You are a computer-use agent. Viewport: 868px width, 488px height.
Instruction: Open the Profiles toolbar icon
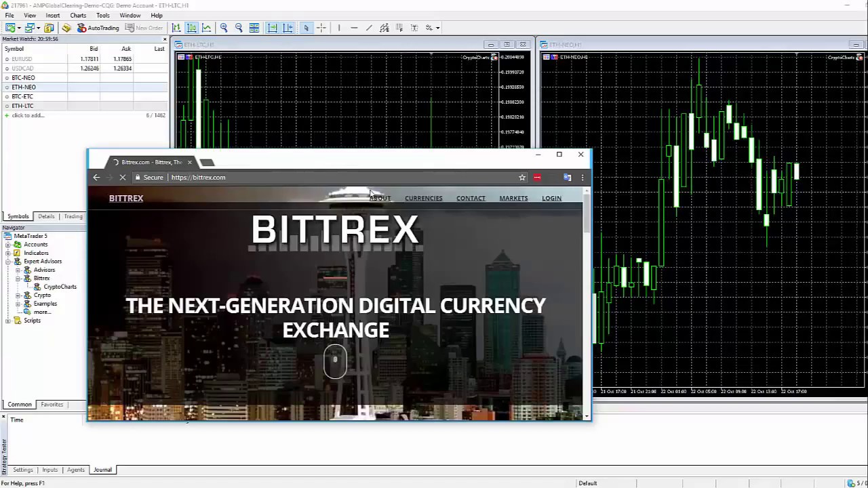coord(30,28)
